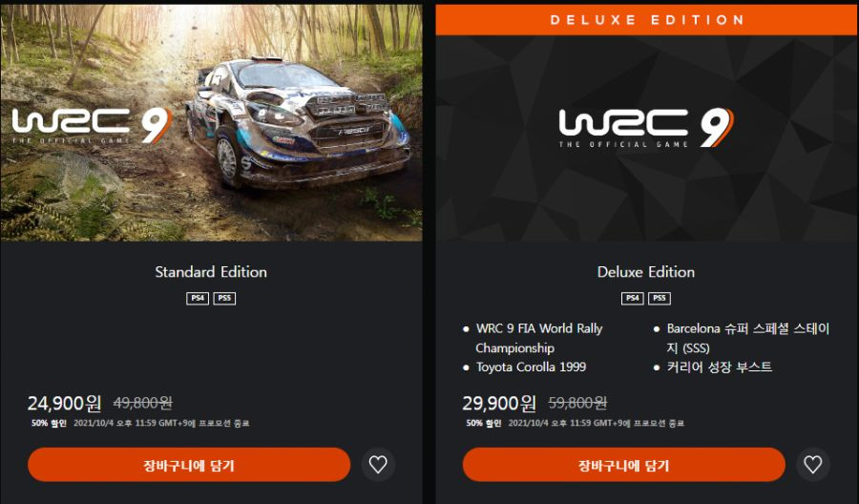The height and width of the screenshot is (504, 859).
Task: Click the Barcelona SSS bonus item
Action: click(x=747, y=338)
